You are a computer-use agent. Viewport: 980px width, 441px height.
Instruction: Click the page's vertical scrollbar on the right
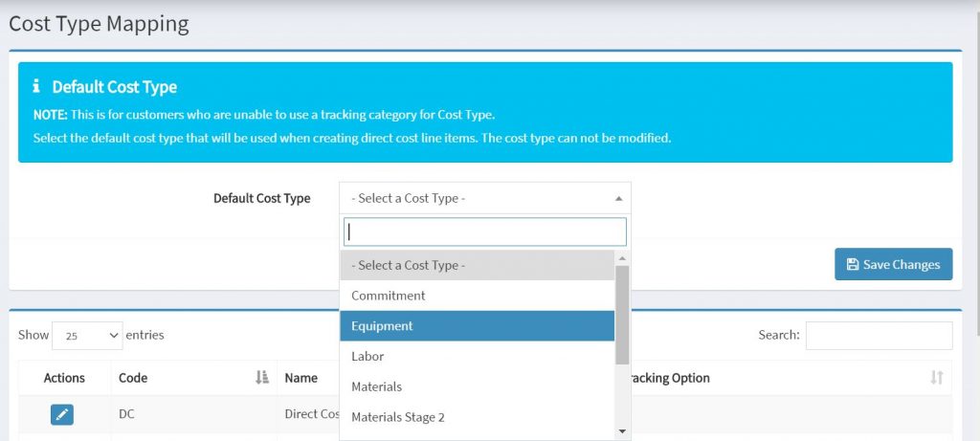975,191
